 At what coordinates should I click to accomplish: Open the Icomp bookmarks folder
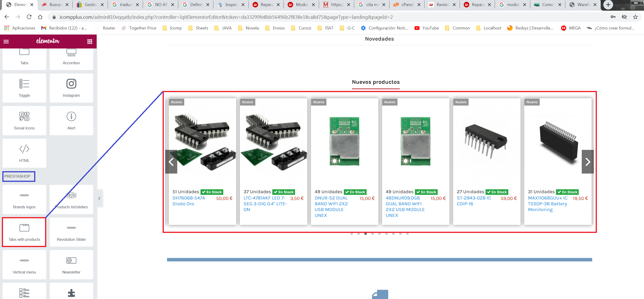pos(172,28)
